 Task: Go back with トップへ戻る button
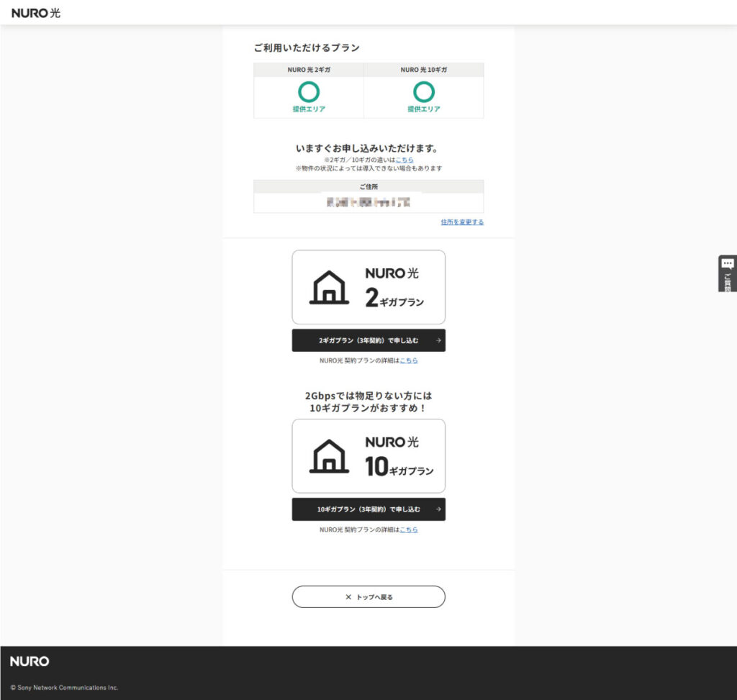368,596
